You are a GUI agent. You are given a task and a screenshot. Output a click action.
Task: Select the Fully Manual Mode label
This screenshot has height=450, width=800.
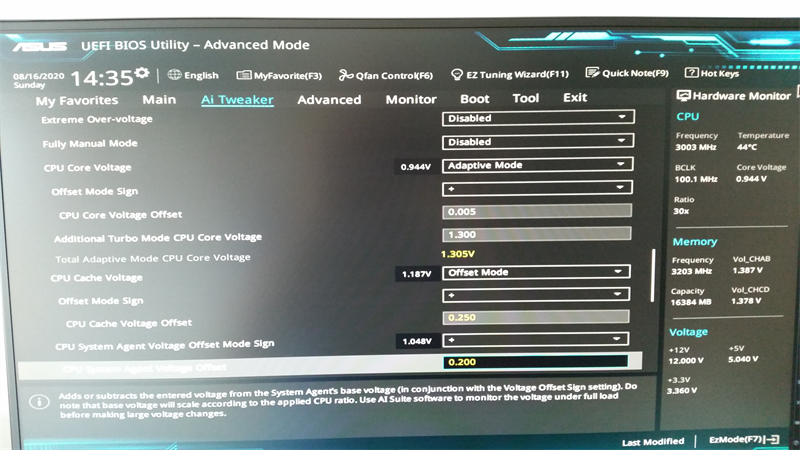point(90,144)
